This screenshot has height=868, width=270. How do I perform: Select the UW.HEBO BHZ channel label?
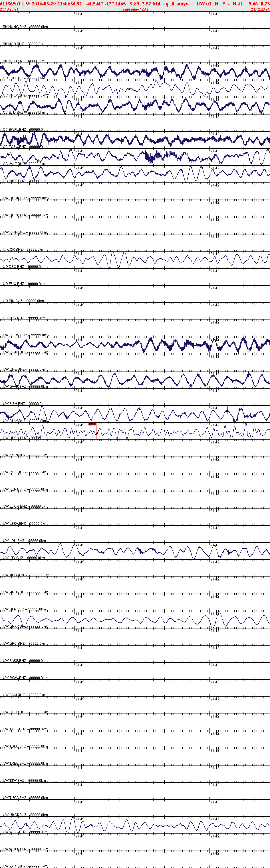click(x=26, y=438)
